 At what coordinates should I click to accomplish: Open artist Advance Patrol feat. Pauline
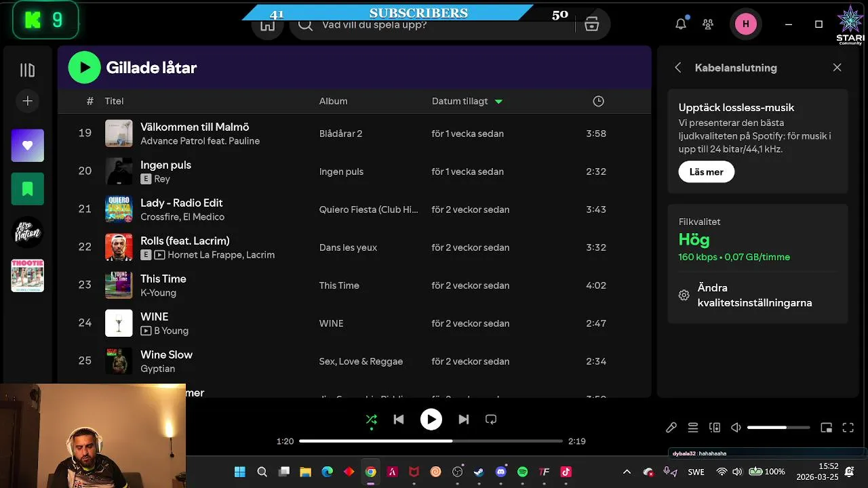[200, 141]
